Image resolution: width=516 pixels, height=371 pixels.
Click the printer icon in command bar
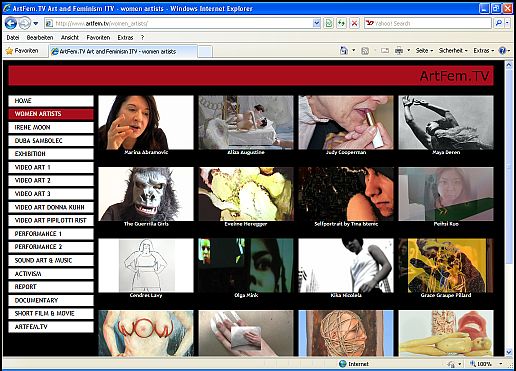point(399,51)
